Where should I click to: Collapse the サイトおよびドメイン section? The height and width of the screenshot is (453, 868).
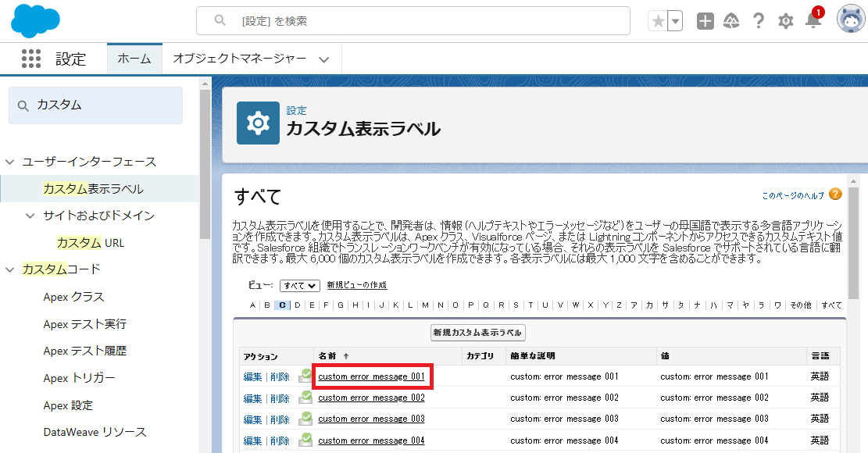[30, 216]
